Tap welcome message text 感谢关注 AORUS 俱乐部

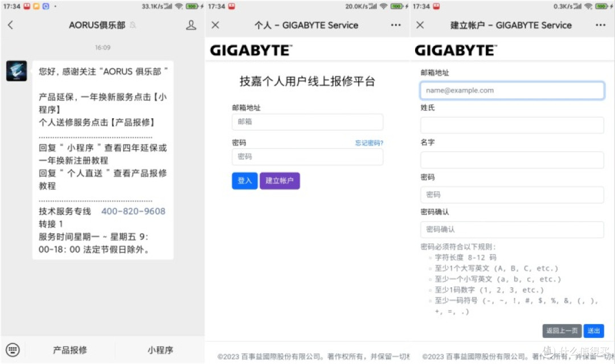click(x=103, y=72)
